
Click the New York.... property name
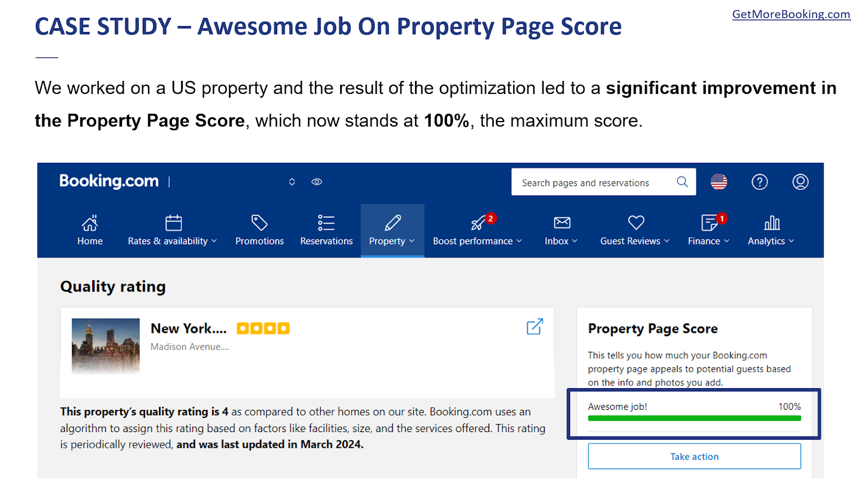[x=189, y=328]
